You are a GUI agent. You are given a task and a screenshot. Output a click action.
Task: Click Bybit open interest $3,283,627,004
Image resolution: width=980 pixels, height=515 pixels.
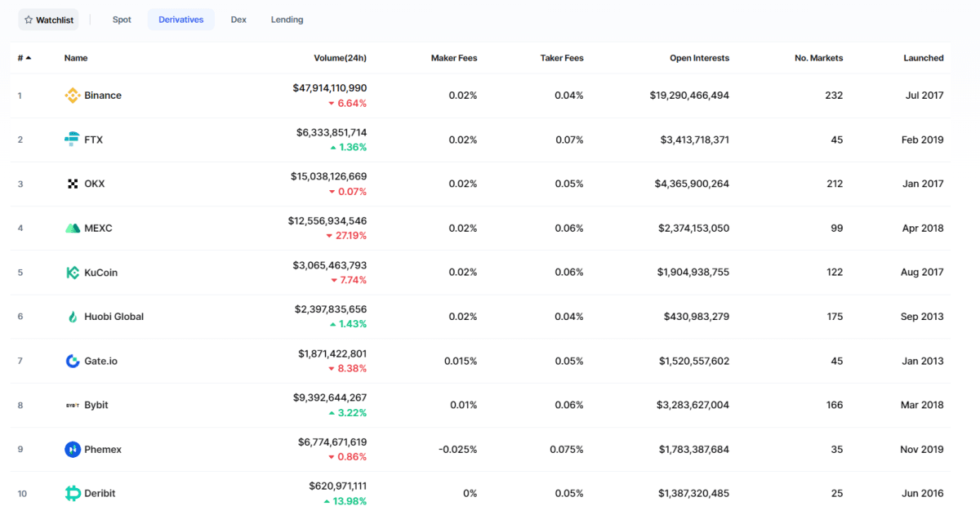tap(693, 405)
